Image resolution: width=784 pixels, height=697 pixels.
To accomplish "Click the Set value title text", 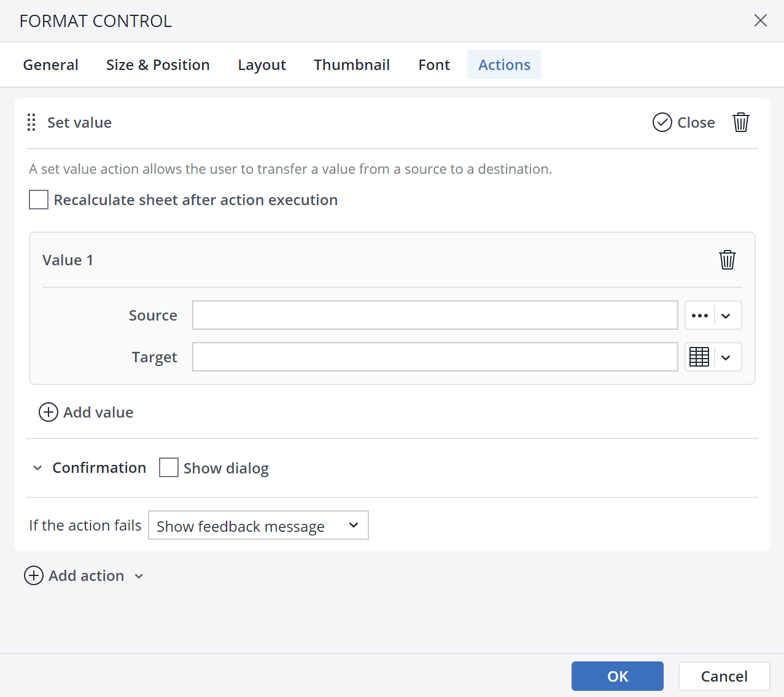I will click(80, 122).
